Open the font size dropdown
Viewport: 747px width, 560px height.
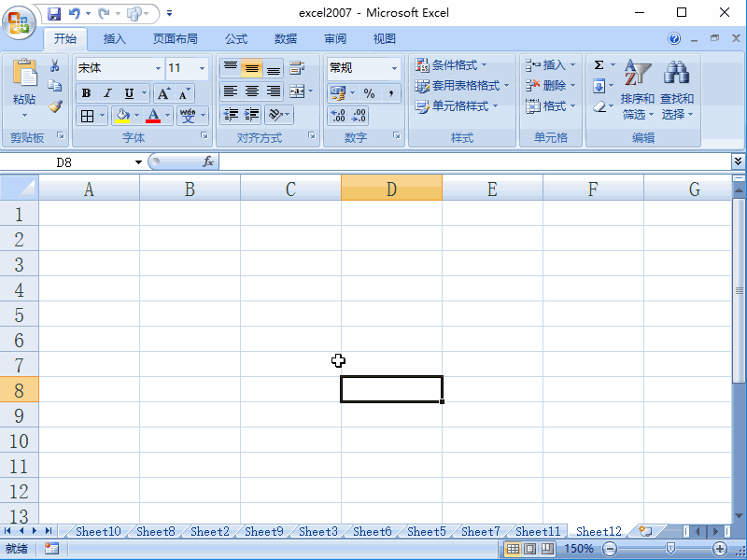(202, 68)
